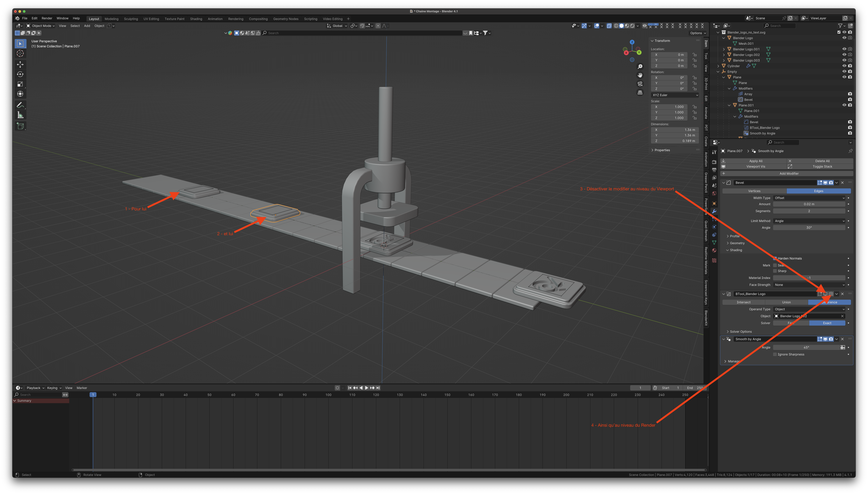This screenshot has height=494, width=868.
Task: Select the Annotate pencil tool
Action: pos(20,105)
